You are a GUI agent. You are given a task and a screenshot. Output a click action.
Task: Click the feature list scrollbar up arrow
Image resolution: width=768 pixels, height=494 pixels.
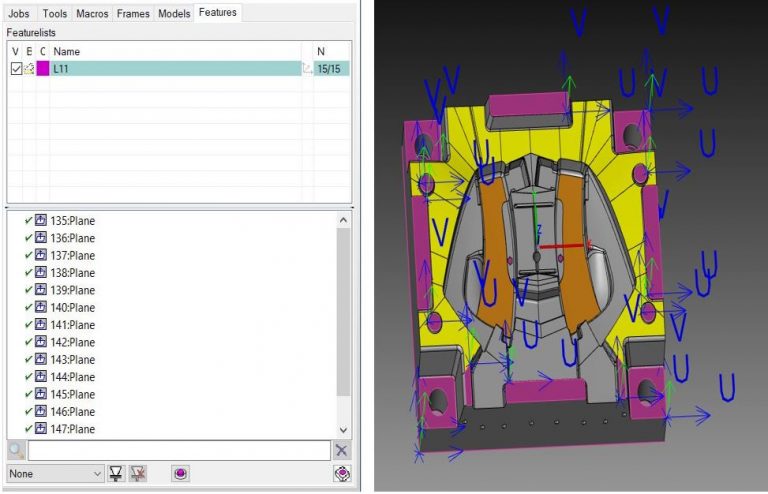tap(343, 220)
